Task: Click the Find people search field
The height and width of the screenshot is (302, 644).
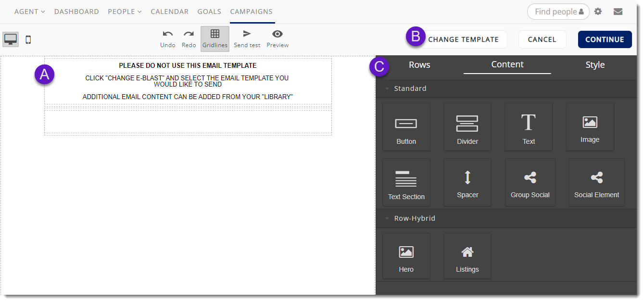Action: [x=558, y=11]
